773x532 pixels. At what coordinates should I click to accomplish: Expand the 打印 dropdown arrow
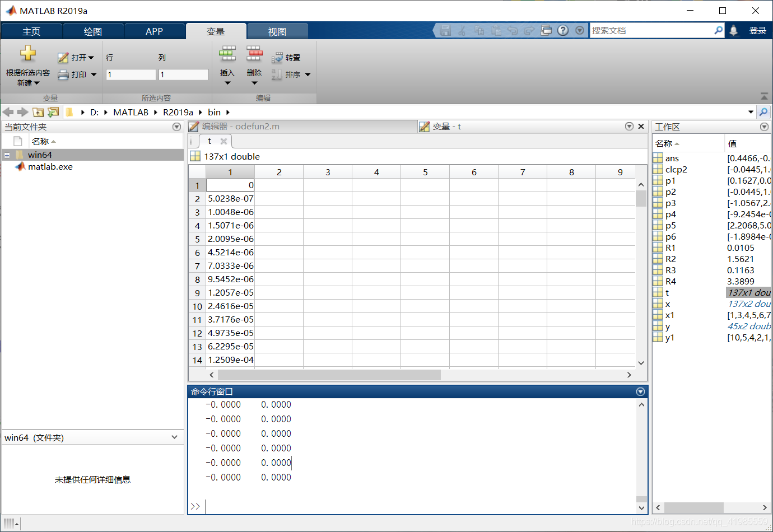(x=94, y=74)
